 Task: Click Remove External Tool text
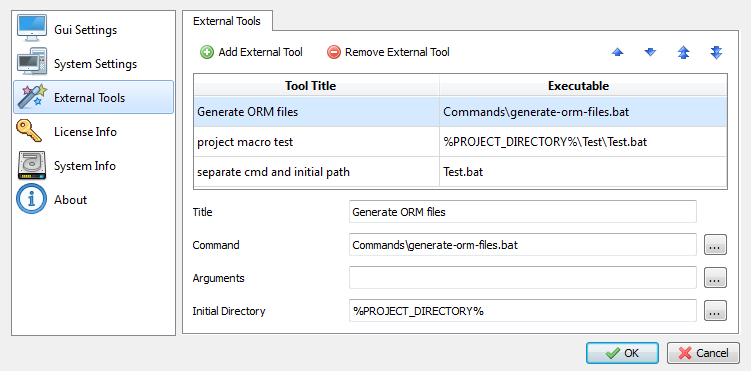(397, 52)
